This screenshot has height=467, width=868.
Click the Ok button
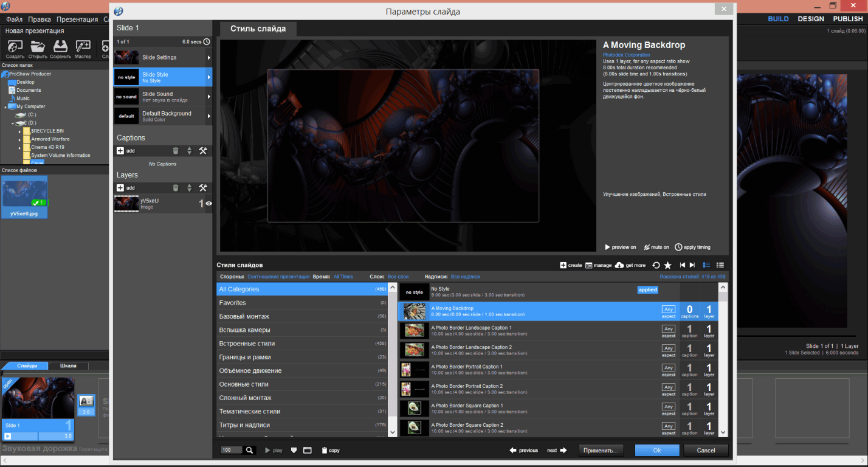656,451
